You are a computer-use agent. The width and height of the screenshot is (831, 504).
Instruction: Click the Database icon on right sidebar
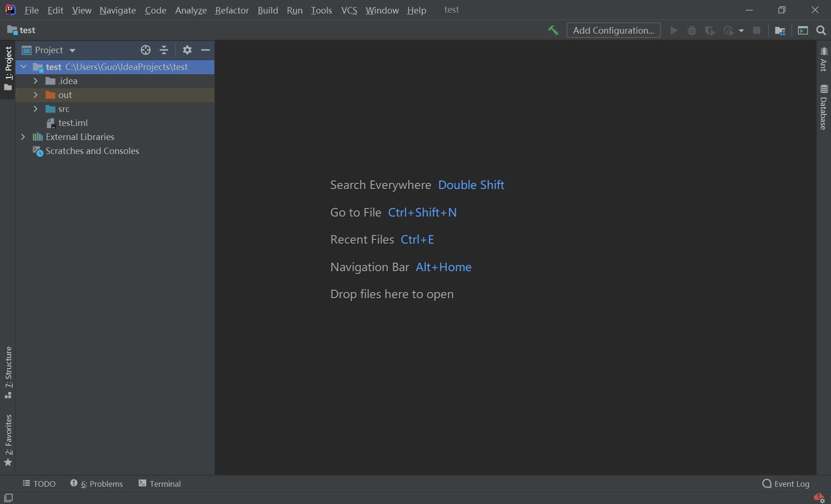point(824,89)
